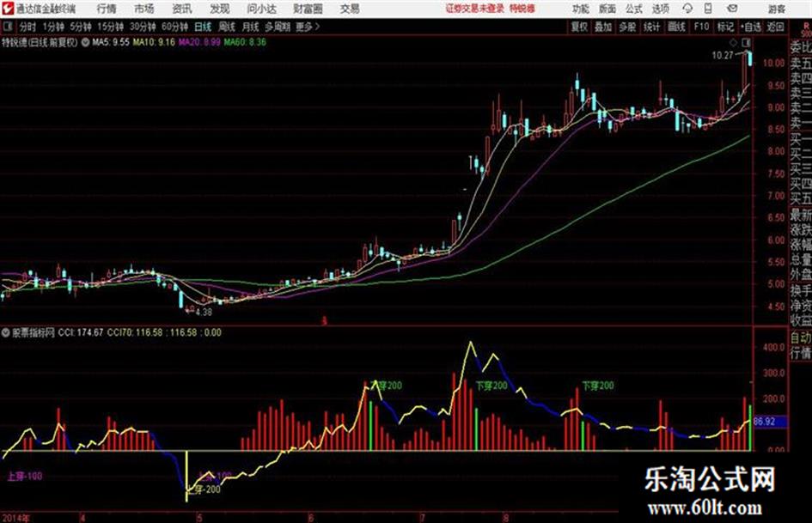Click the 特锐德 stock name in the title bar
This screenshot has width=812, height=523.
[522, 9]
